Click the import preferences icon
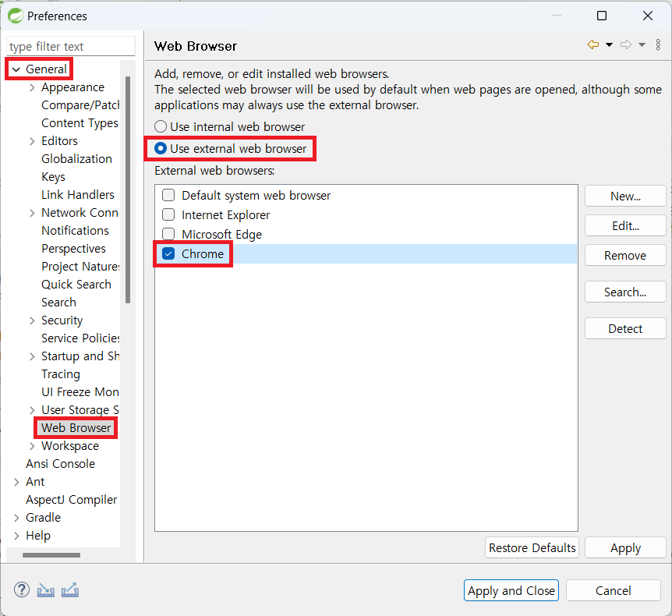This screenshot has height=616, width=672. (x=45, y=590)
